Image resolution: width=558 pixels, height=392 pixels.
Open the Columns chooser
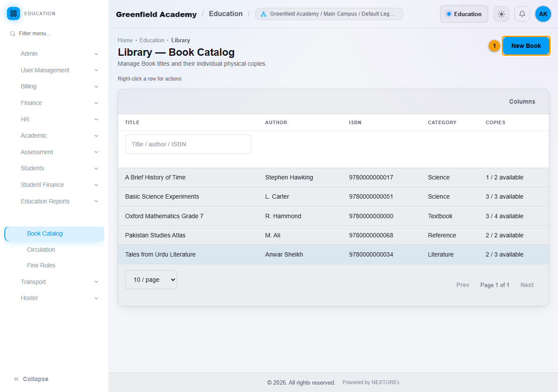tap(522, 101)
